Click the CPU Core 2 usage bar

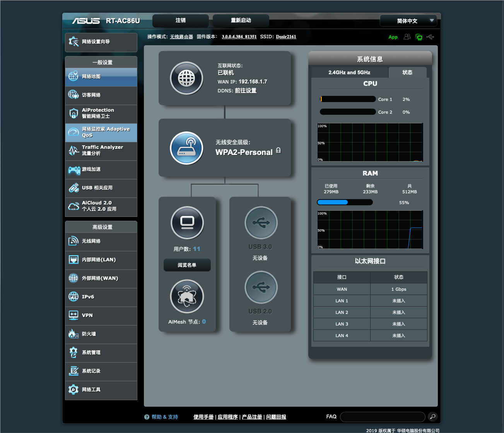[x=348, y=112]
